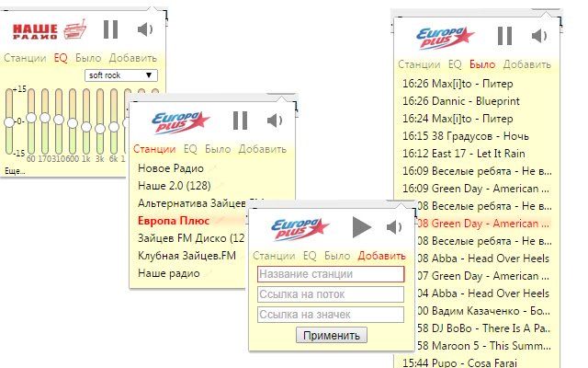Viewport: 588px width, 368px height.
Task: Pause playback in the history popup
Action: pyautogui.click(x=504, y=36)
